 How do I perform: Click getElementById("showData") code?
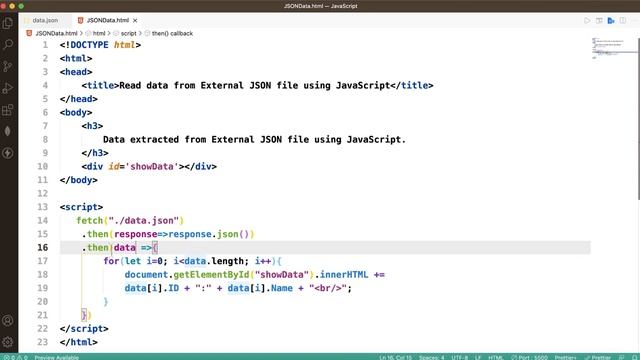(244, 274)
